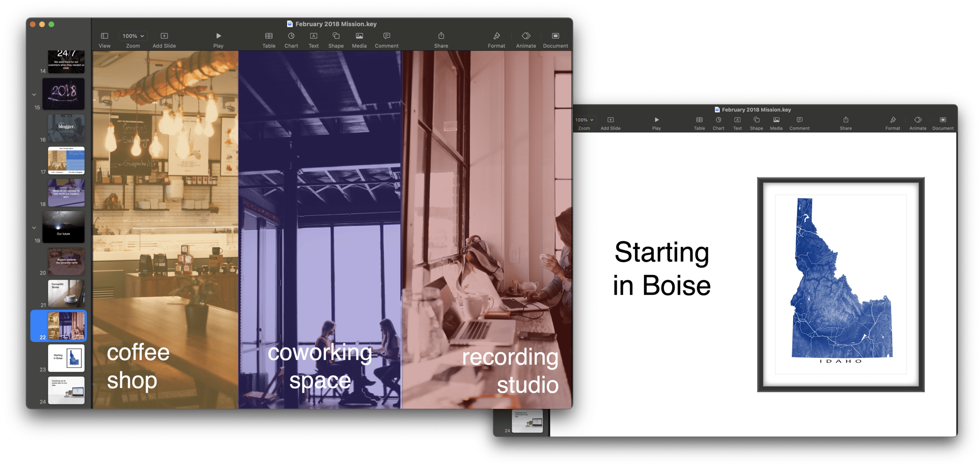Select highlighted slide 22 thumbnail
Screen dimensions: 980x466
click(x=66, y=326)
